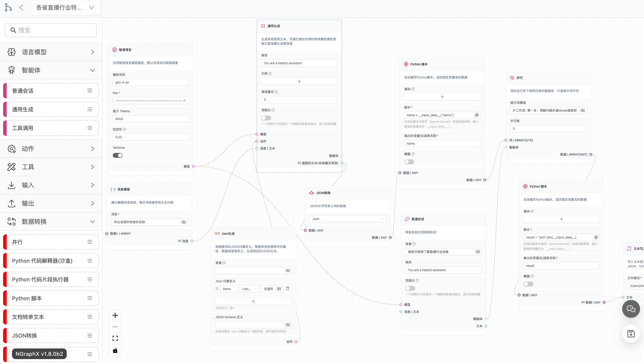644x364 pixels.
Task: Open editor icon beside 全国所 description field
Action: pos(279,289)
